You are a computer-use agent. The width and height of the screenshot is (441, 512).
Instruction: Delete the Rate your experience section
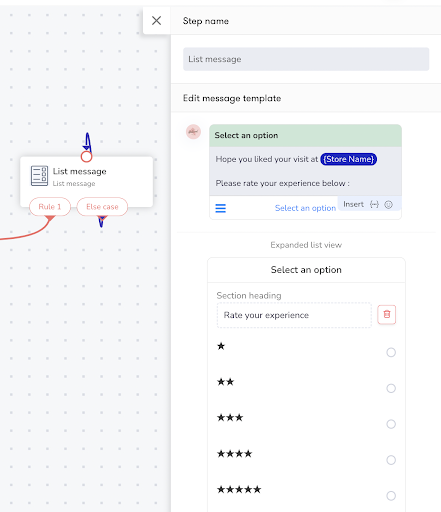387,314
